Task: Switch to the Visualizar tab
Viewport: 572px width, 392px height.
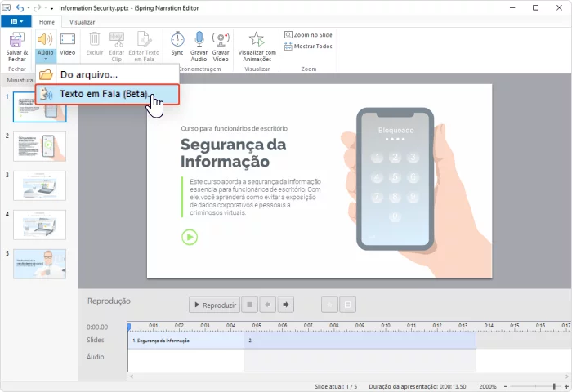Action: (x=82, y=22)
